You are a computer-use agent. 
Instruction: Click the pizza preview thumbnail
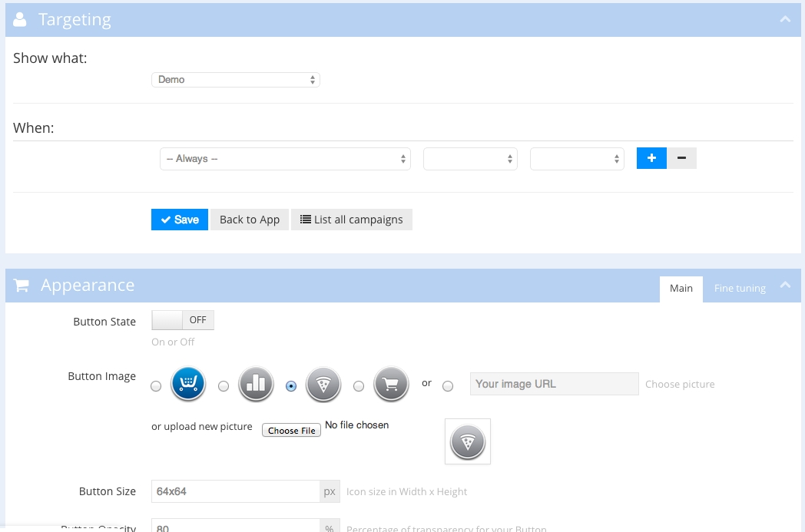[x=467, y=441]
